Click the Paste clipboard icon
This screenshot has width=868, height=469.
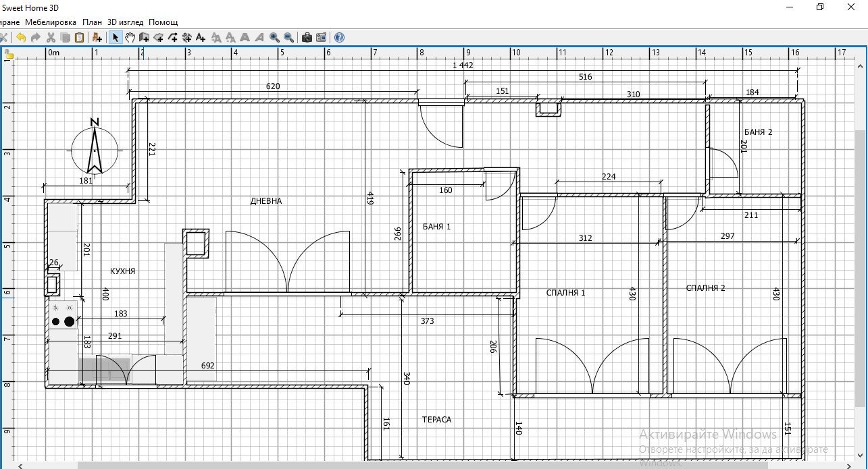coord(79,38)
